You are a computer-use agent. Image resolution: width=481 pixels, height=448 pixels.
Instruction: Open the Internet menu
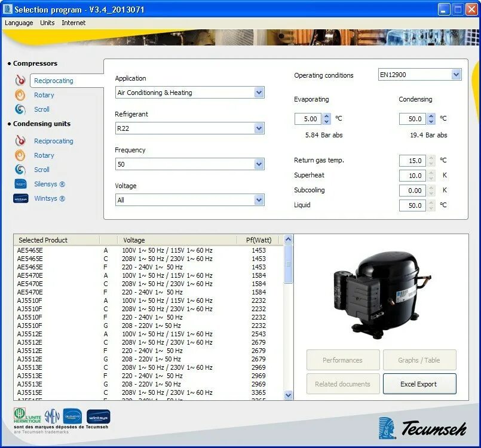73,23
